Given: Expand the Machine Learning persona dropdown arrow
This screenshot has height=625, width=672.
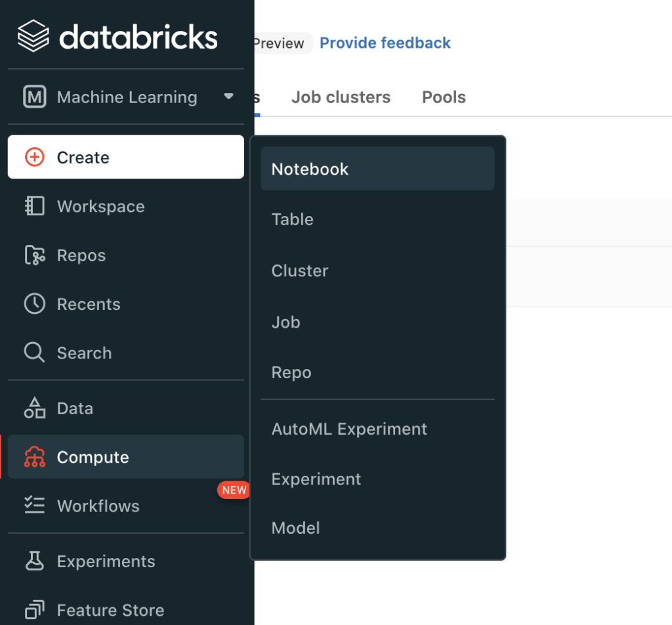Looking at the screenshot, I should pos(228,97).
